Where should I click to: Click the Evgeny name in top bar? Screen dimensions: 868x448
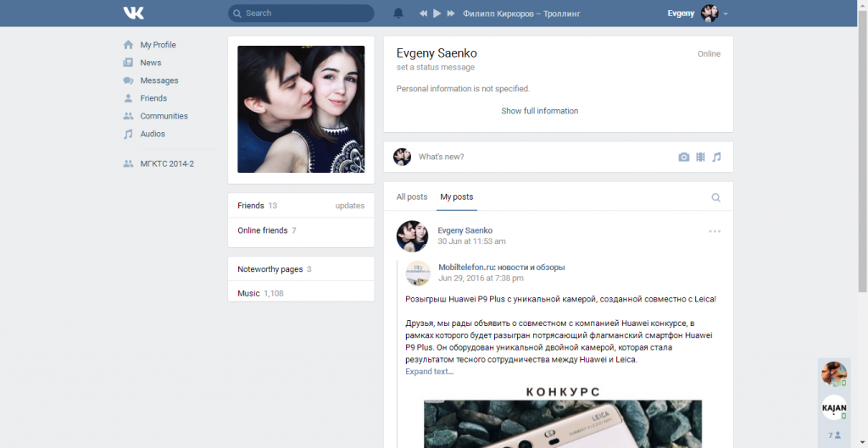(681, 14)
